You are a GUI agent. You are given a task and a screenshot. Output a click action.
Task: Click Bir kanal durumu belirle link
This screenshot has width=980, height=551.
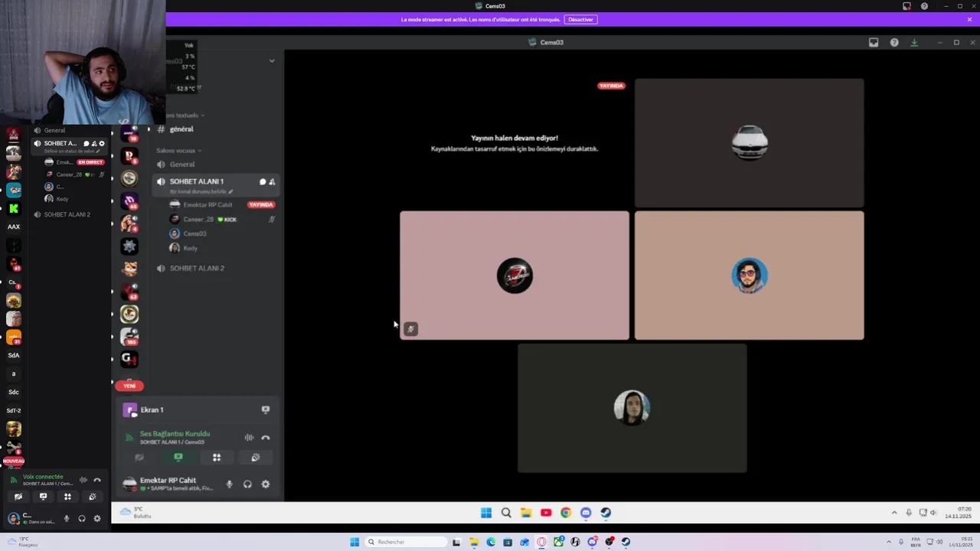point(200,191)
